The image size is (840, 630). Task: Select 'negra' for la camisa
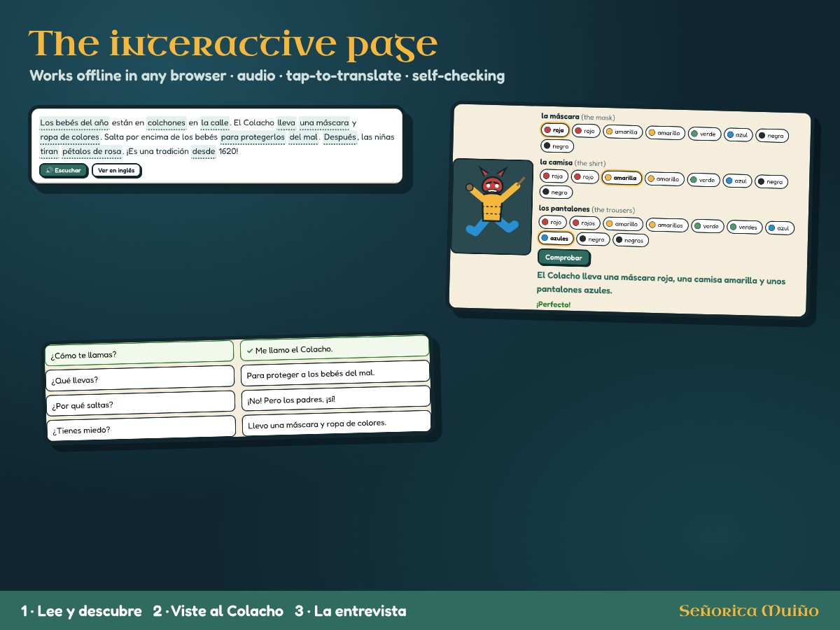click(771, 181)
